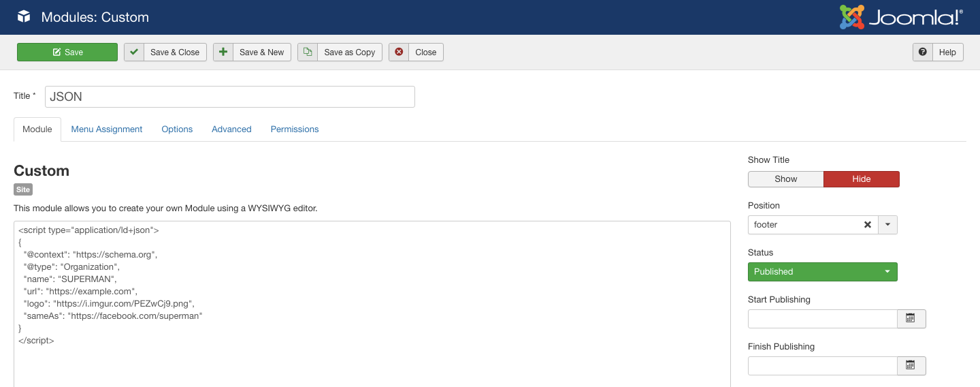The height and width of the screenshot is (387, 980).
Task: Click the Save as Copy button label
Action: click(350, 52)
